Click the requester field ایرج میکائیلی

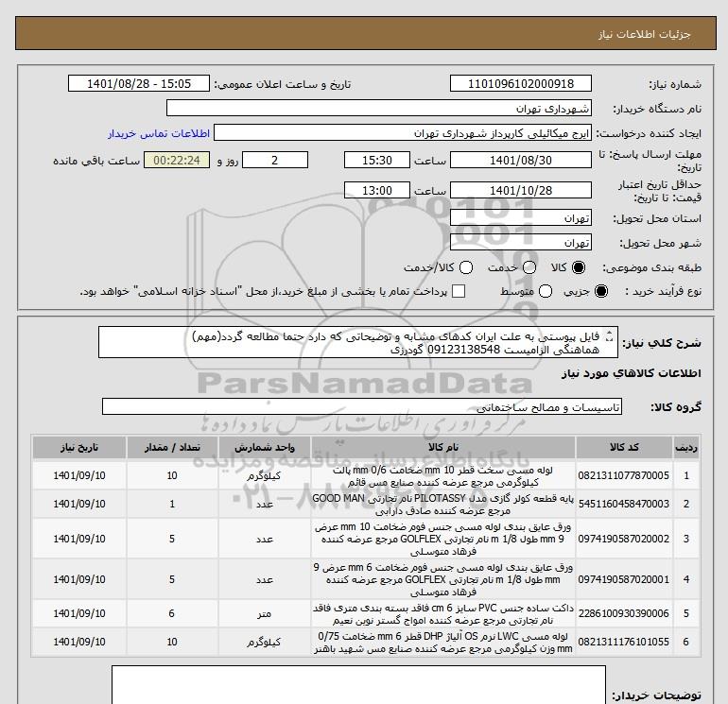click(403, 133)
